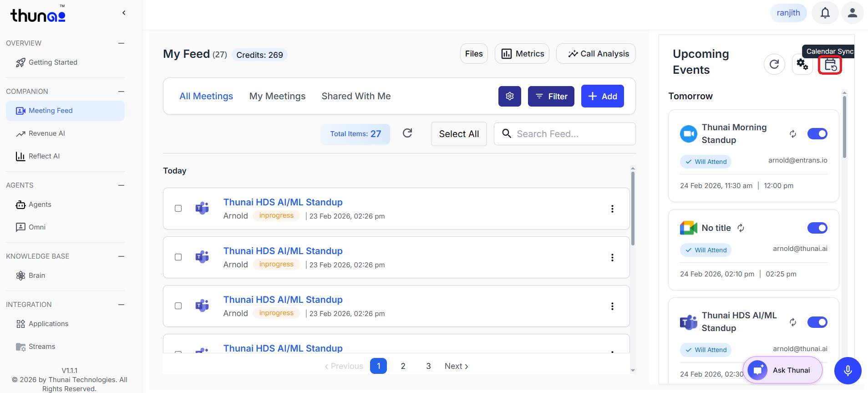The height and width of the screenshot is (393, 868).
Task: Open the calendar settings gears icon
Action: pyautogui.click(x=802, y=65)
